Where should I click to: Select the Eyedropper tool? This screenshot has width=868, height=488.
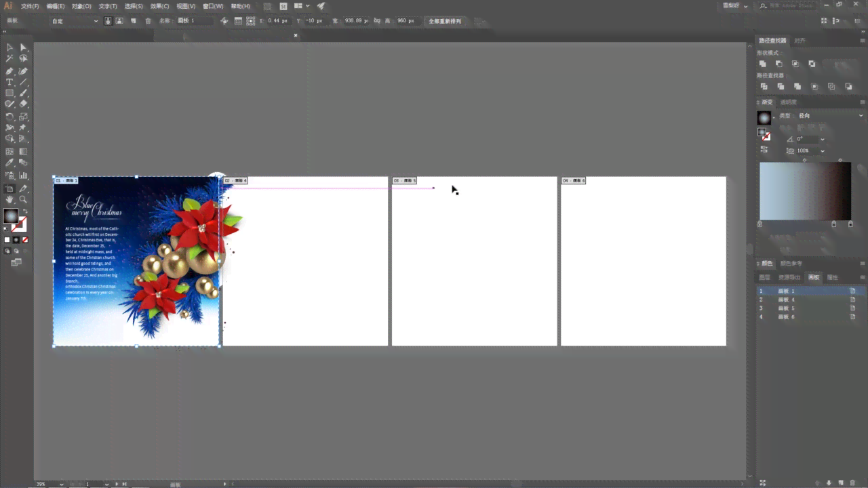click(x=9, y=163)
